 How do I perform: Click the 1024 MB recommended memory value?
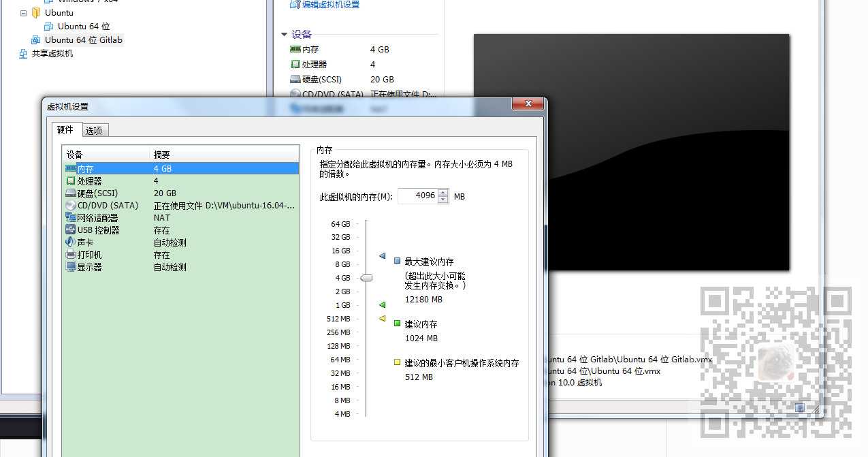pos(421,338)
